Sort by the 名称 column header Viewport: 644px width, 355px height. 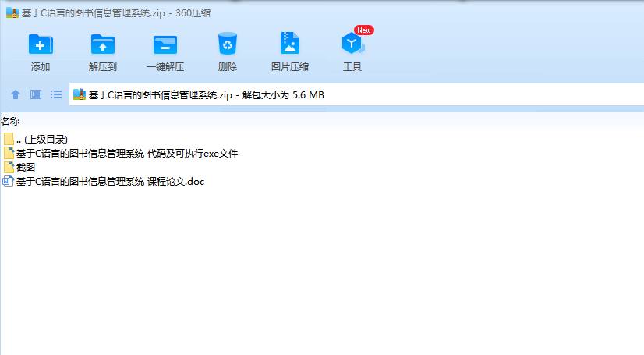click(10, 121)
